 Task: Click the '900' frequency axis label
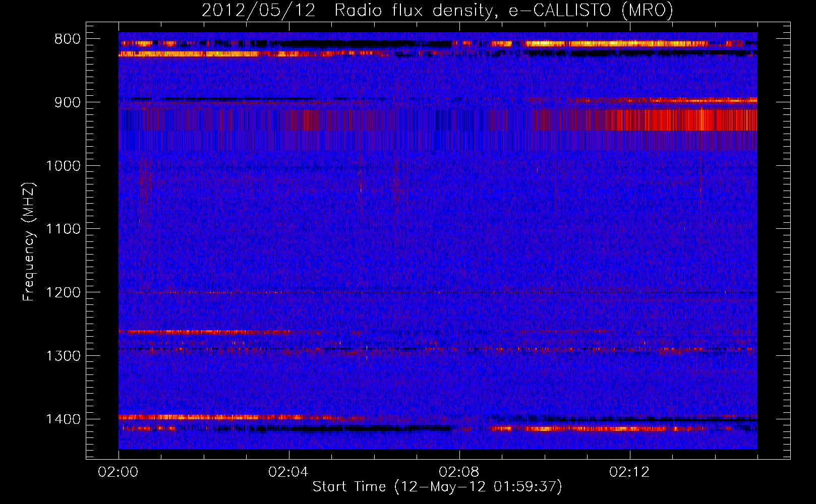coord(68,102)
